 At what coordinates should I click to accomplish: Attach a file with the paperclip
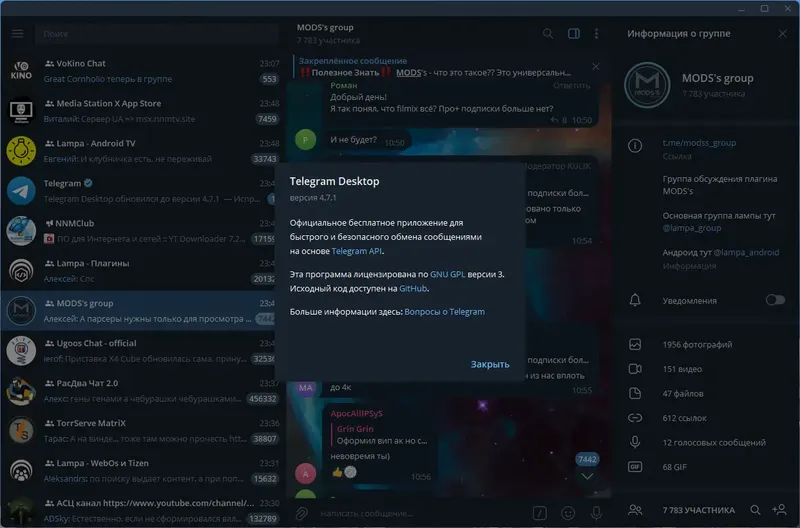click(x=302, y=513)
